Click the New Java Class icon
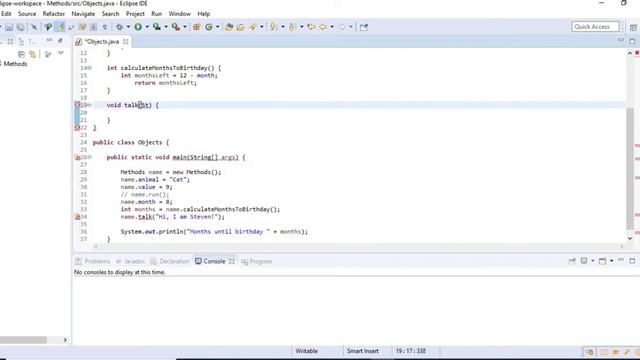The width and height of the screenshot is (640, 360). click(x=209, y=27)
